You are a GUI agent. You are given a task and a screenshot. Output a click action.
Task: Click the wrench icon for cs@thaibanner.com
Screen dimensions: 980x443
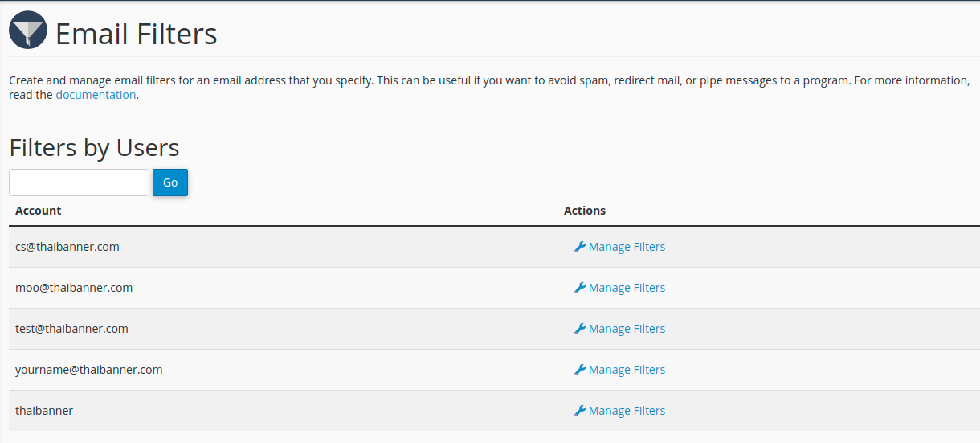click(x=580, y=247)
